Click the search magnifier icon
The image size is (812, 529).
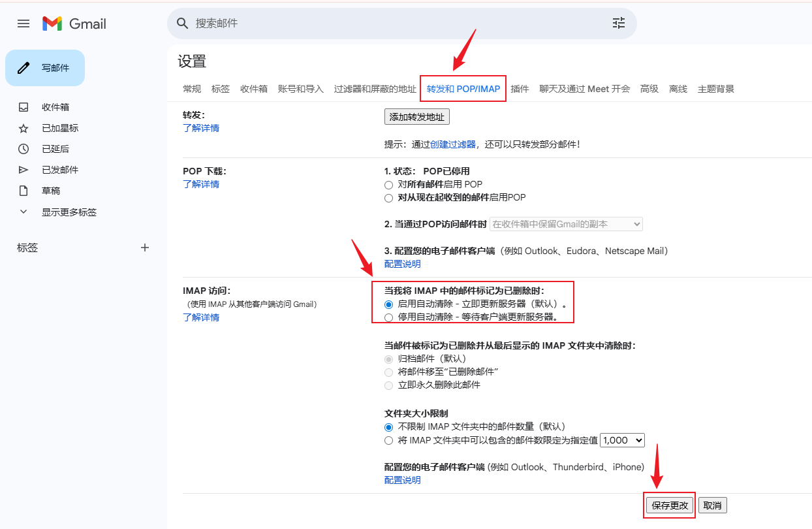pos(183,24)
